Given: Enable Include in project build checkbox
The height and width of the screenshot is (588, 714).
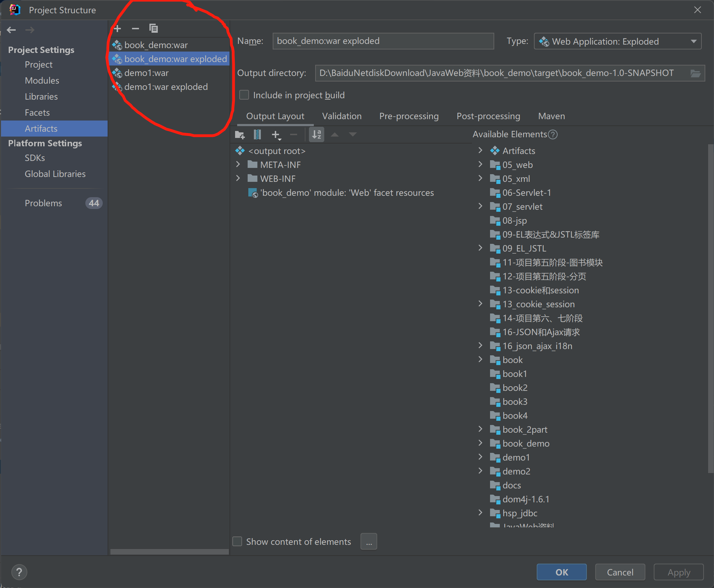Looking at the screenshot, I should [x=244, y=95].
